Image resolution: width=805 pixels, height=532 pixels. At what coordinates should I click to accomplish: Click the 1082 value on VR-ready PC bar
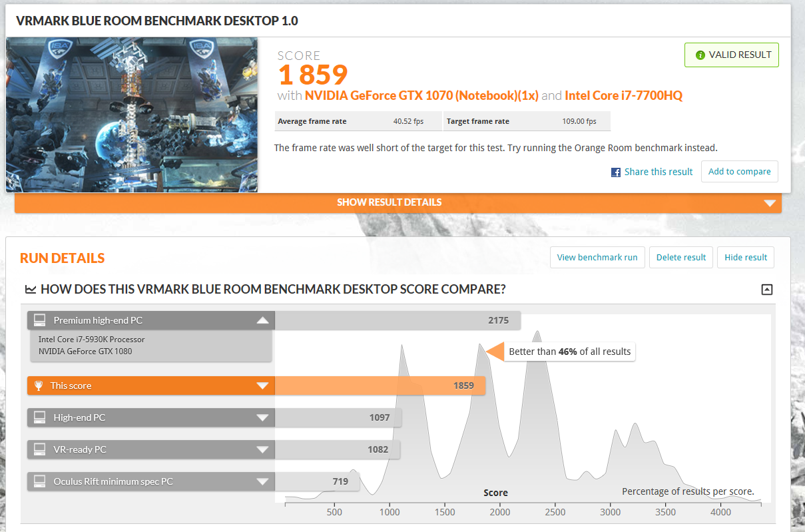pyautogui.click(x=378, y=449)
